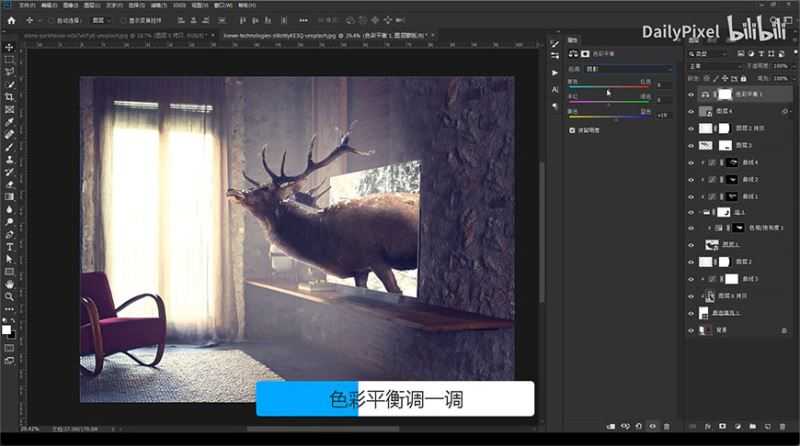
Task: Select the Move tool in the toolbar
Action: point(9,46)
